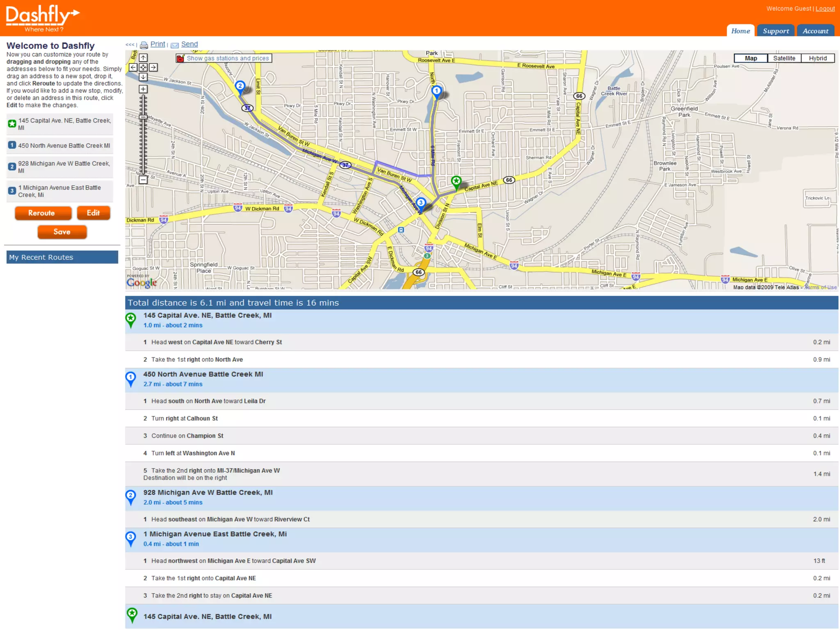Click blue marker 2 on the map
The height and width of the screenshot is (630, 840).
240,86
